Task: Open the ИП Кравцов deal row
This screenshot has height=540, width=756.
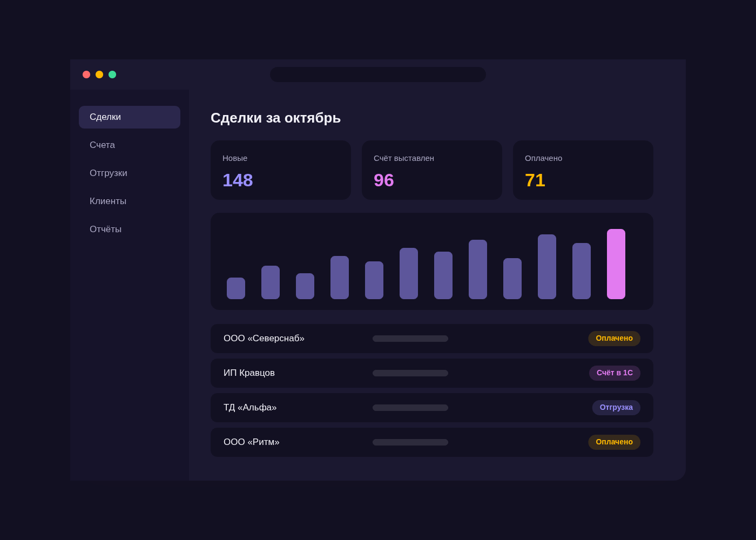Action: coord(432,373)
